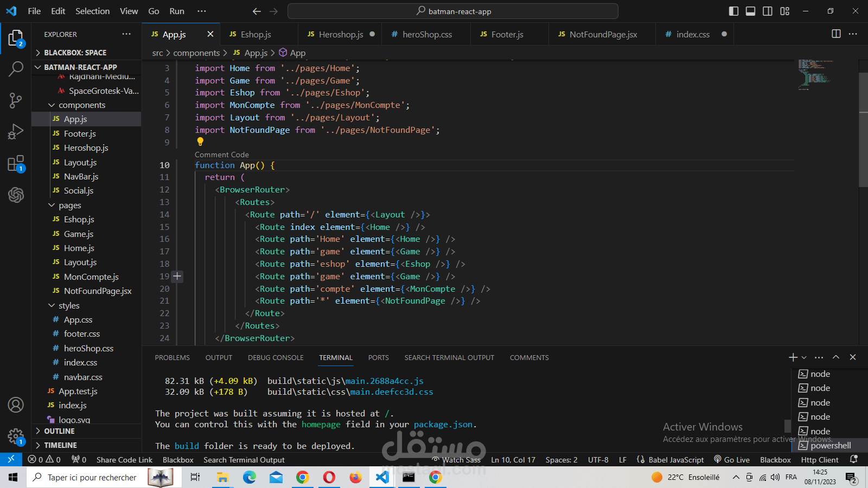The height and width of the screenshot is (488, 868).
Task: Open terminal panel more actions ellipsis
Action: [819, 357]
